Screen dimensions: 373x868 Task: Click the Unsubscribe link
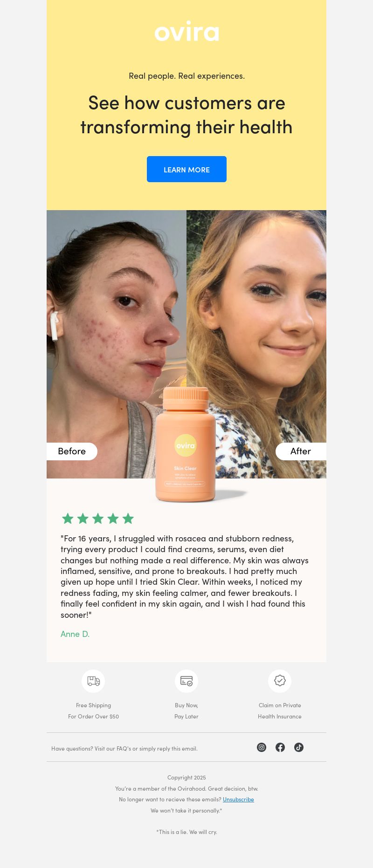click(x=238, y=800)
